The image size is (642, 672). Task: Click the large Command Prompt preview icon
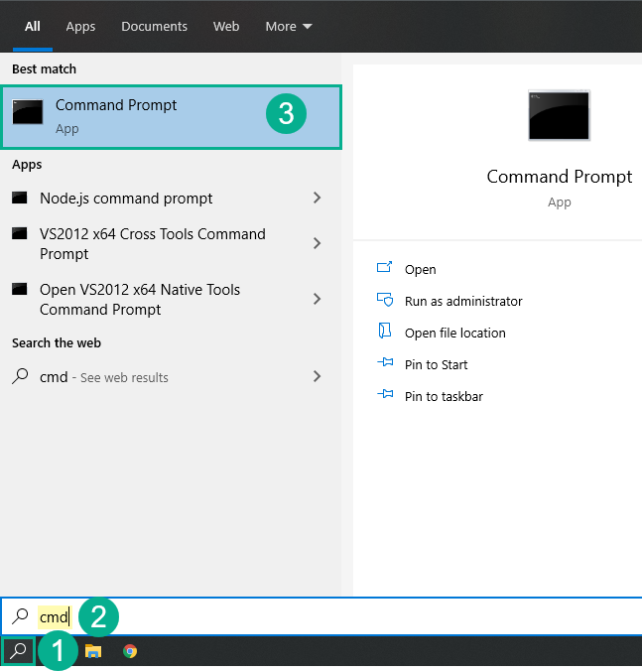[x=559, y=115]
